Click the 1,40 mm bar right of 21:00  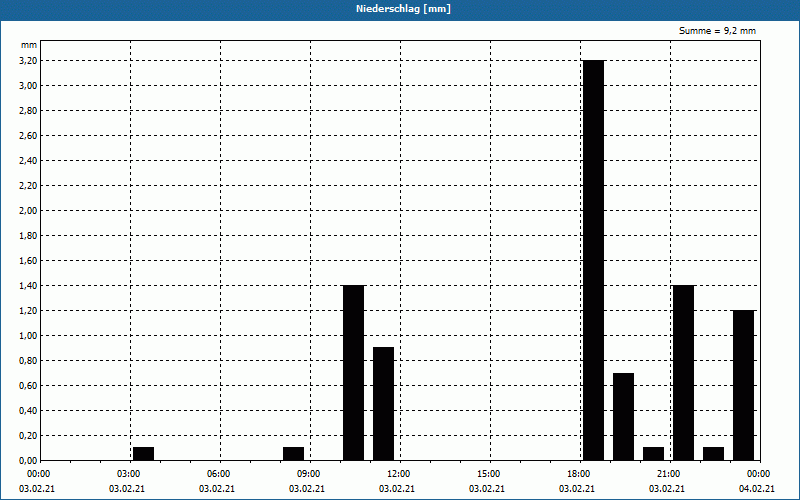coord(683,373)
